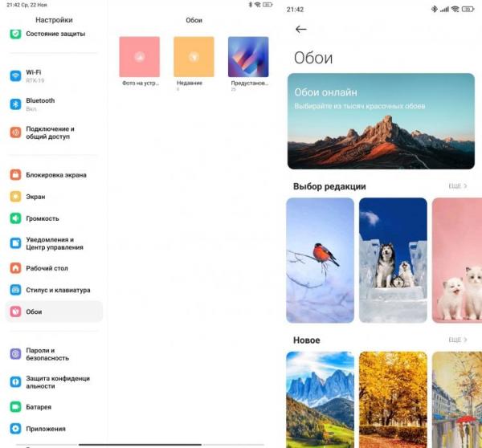The image size is (482, 448).
Task: Tap the pink Обои icon in sidebar
Action: coord(15,312)
